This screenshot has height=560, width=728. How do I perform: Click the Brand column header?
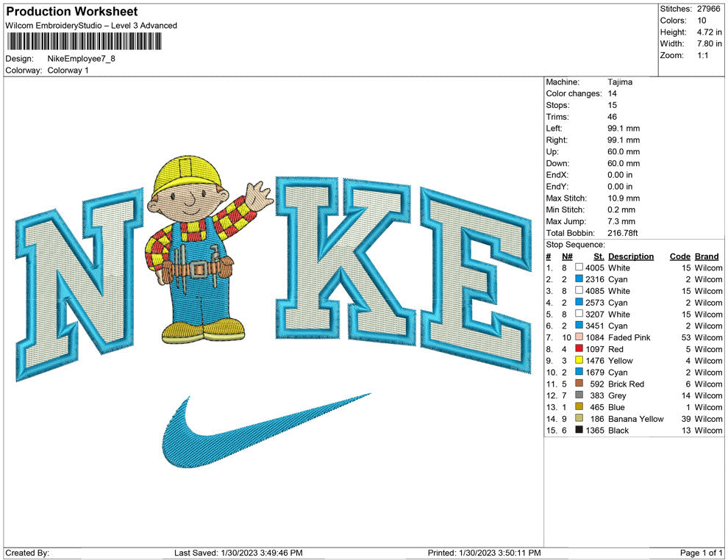click(x=707, y=256)
